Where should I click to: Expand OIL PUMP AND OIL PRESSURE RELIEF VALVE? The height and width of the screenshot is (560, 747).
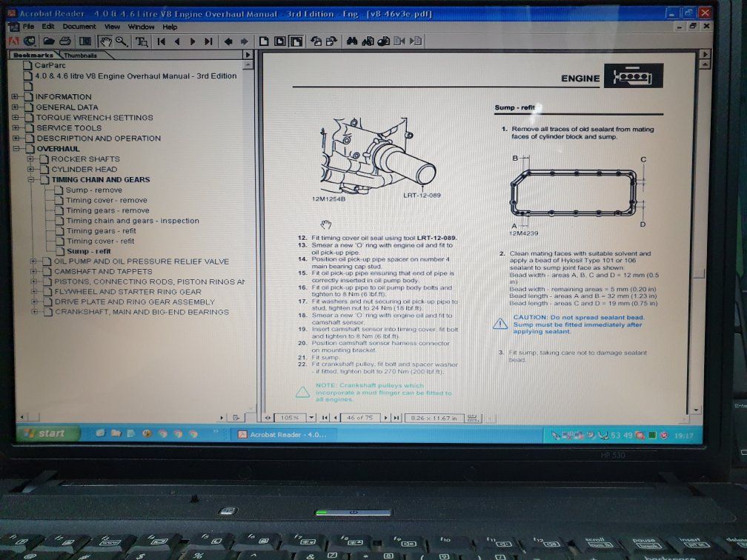33,261
